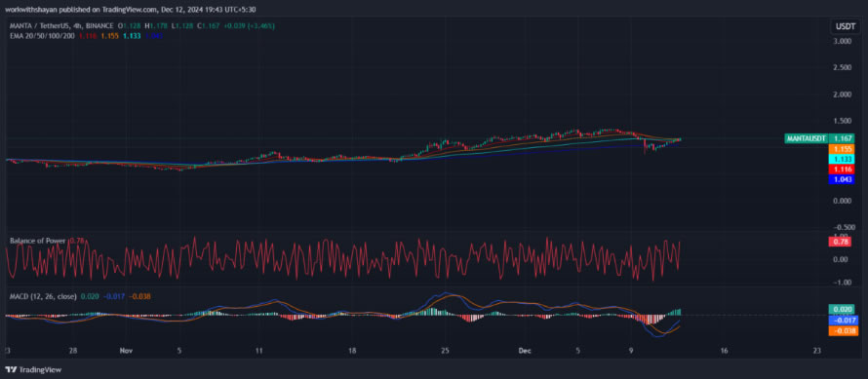Click the green 0.020 value beside MACD title
Image resolution: width=868 pixels, height=379 pixels.
click(x=90, y=296)
